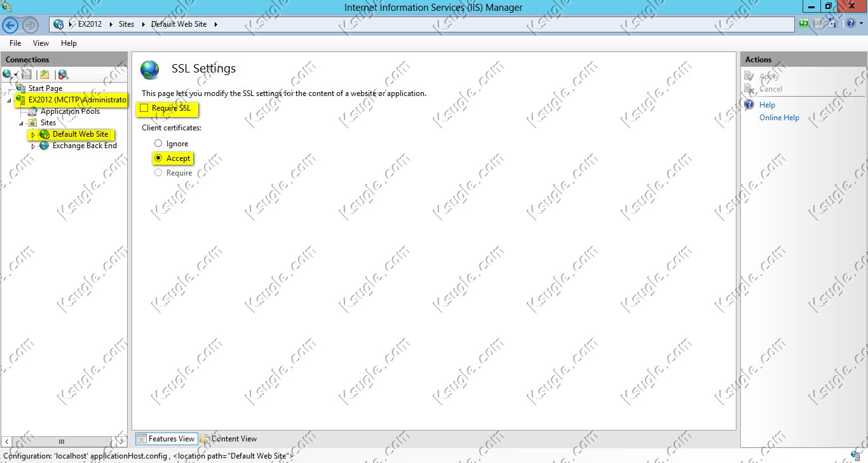Open breadcrumb arrow after Default Web Site
The height and width of the screenshot is (463, 868).
(215, 24)
